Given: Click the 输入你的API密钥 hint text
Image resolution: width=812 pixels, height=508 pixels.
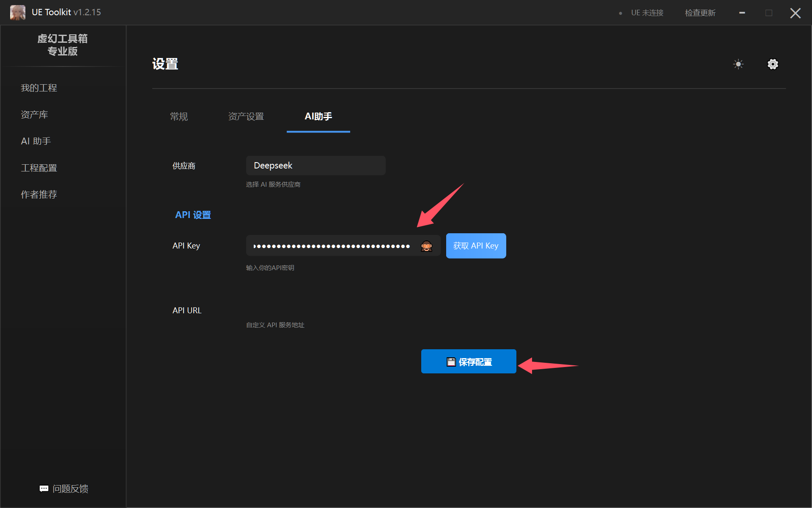Looking at the screenshot, I should click(270, 268).
